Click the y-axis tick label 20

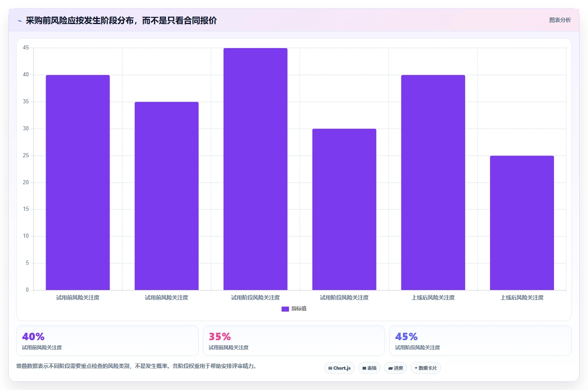[x=26, y=183]
